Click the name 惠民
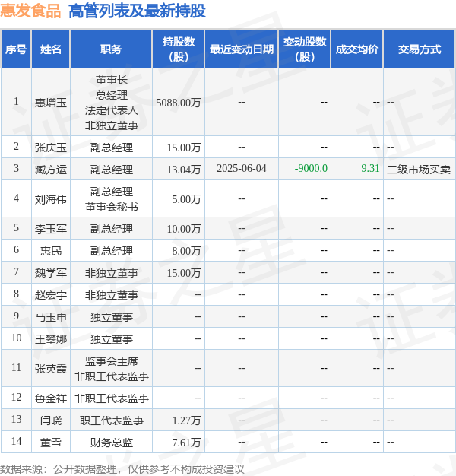Viewport: 456px width, 476px height. click(51, 251)
